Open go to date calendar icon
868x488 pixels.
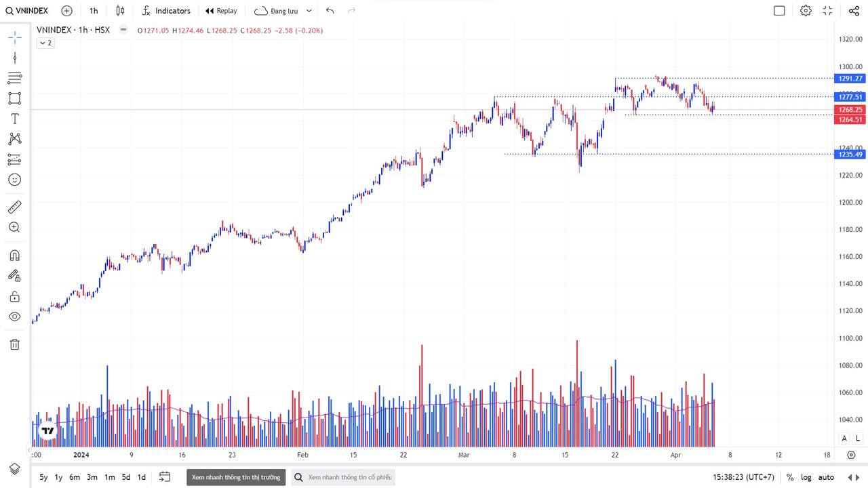(165, 477)
